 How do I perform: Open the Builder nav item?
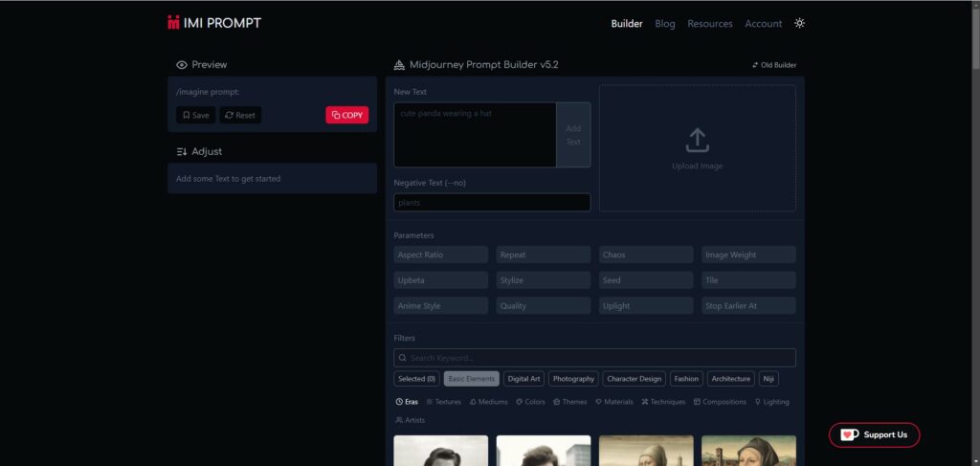pos(627,24)
